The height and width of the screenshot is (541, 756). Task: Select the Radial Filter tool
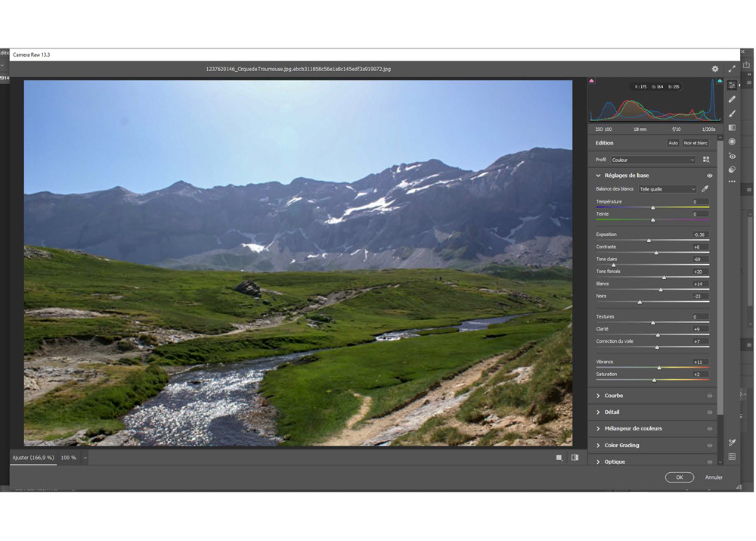(x=732, y=141)
